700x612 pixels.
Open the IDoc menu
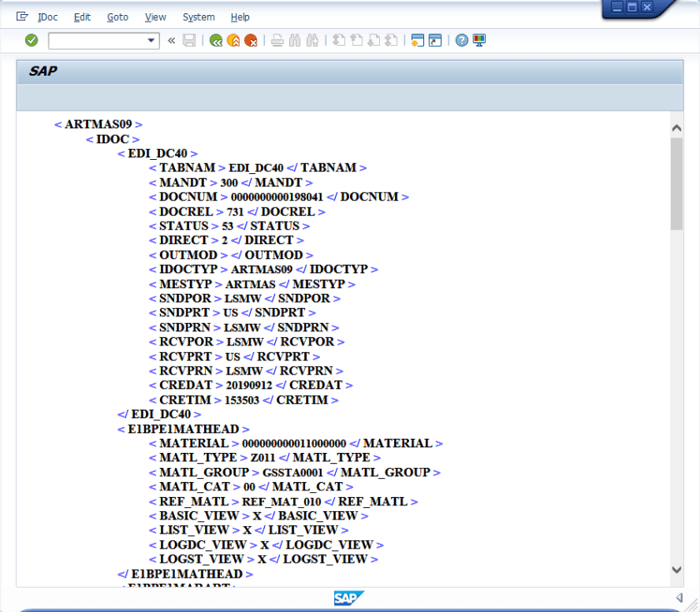click(47, 17)
